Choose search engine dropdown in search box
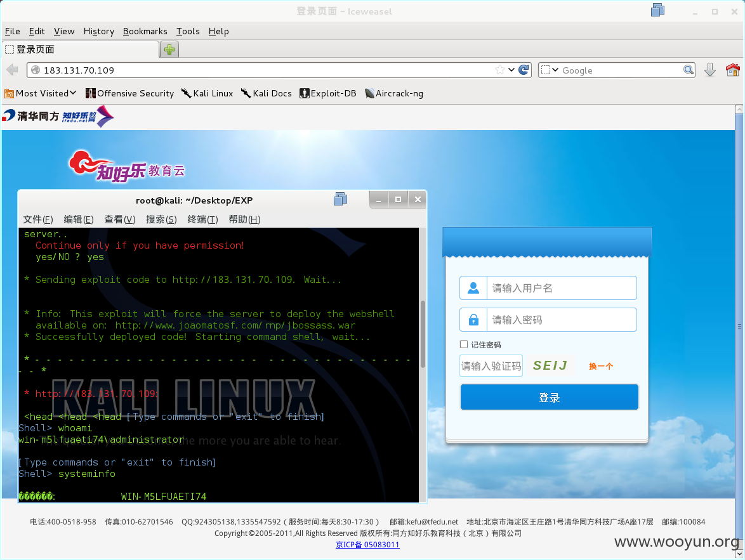 click(x=550, y=70)
